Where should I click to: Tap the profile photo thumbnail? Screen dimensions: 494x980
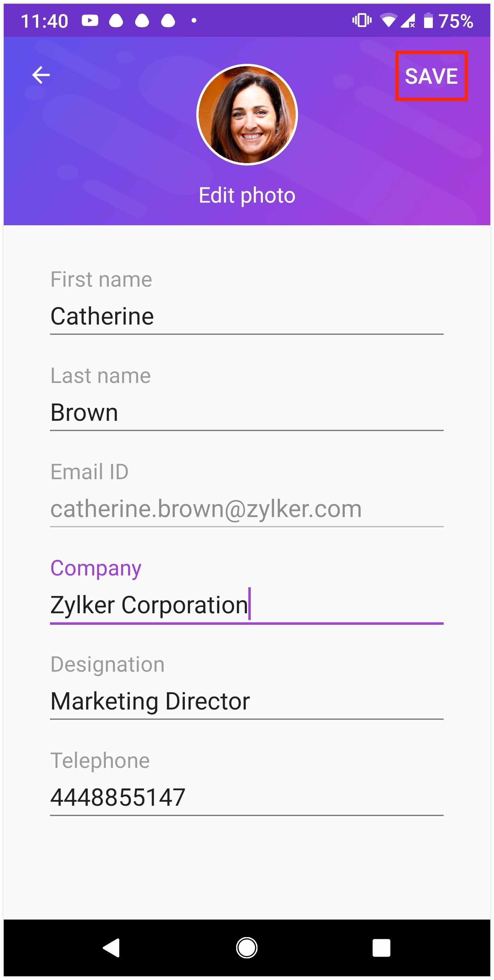[x=247, y=115]
